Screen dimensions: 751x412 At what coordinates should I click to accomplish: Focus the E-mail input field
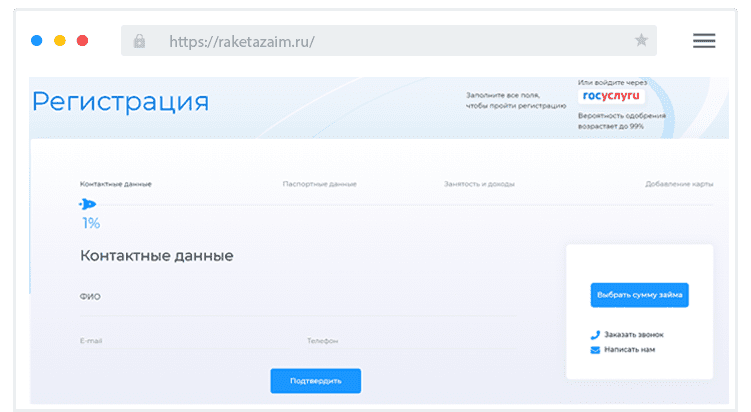187,341
